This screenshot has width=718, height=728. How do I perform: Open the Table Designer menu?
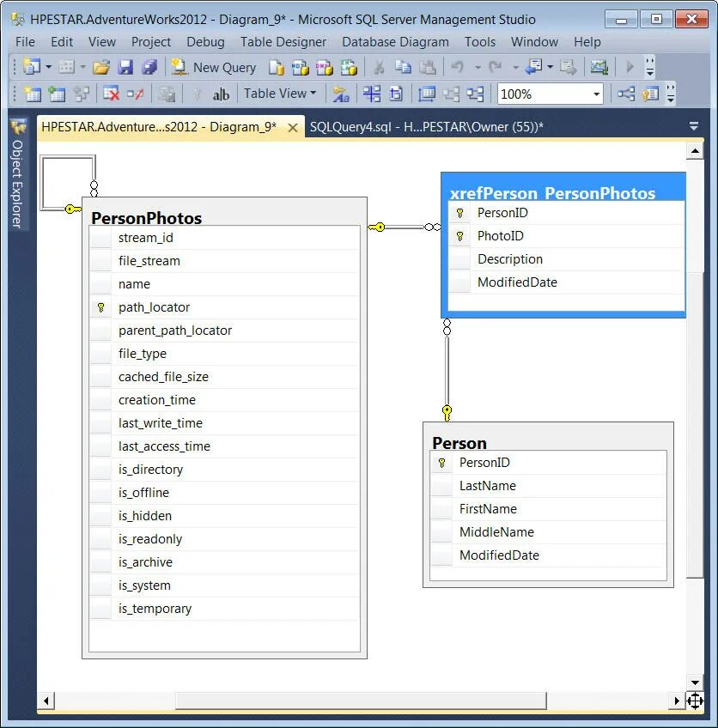[x=283, y=42]
